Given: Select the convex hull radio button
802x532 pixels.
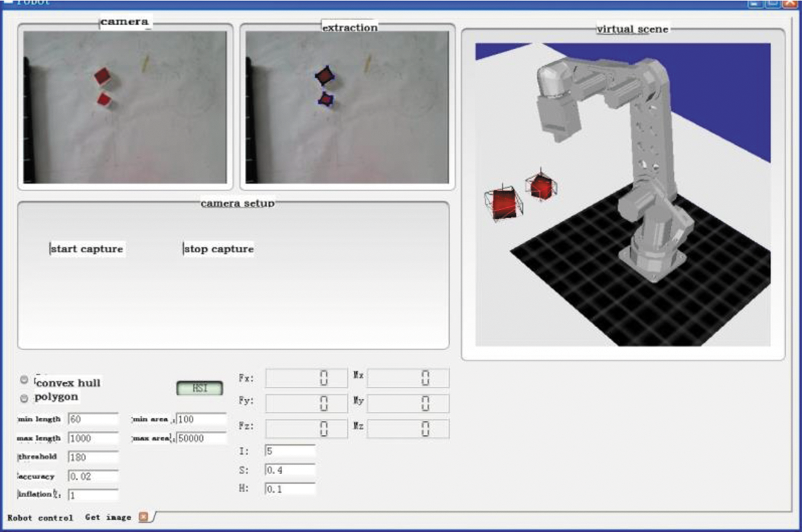Looking at the screenshot, I should pyautogui.click(x=24, y=380).
